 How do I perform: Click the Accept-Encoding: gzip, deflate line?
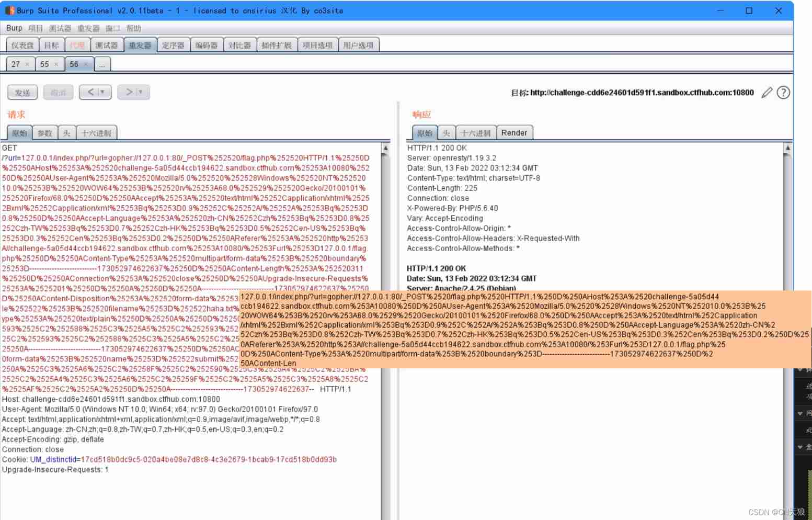click(x=53, y=439)
